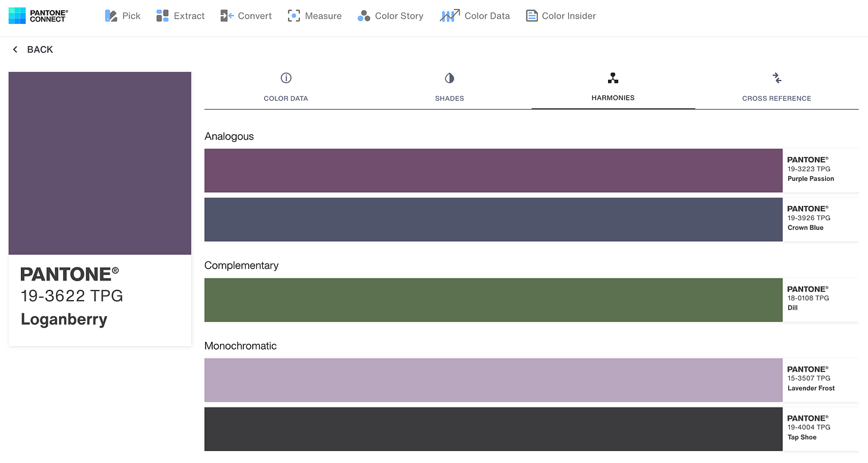Click the Cross Reference arrows icon
This screenshot has width=868, height=463.
(776, 78)
